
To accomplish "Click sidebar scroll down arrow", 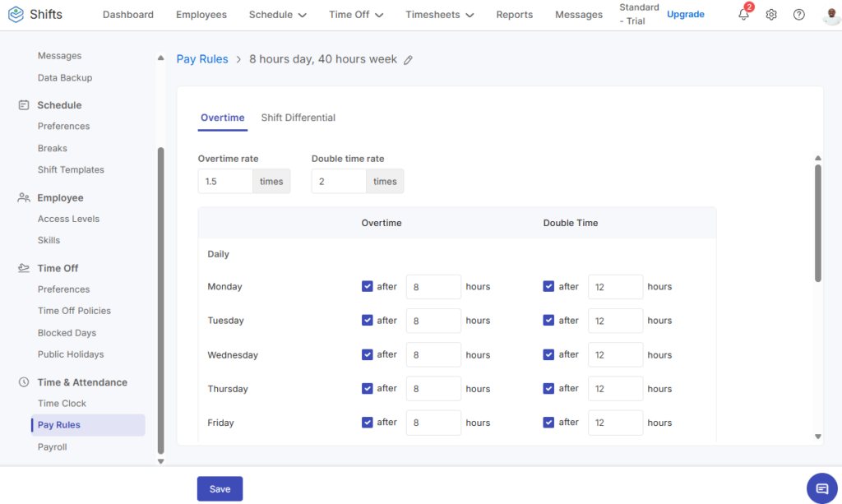I will (x=160, y=461).
